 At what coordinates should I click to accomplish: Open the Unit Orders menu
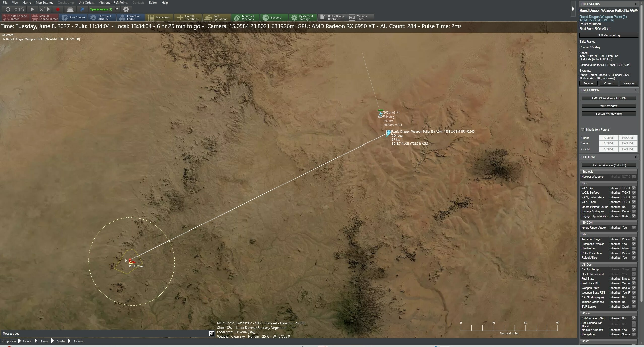(86, 3)
